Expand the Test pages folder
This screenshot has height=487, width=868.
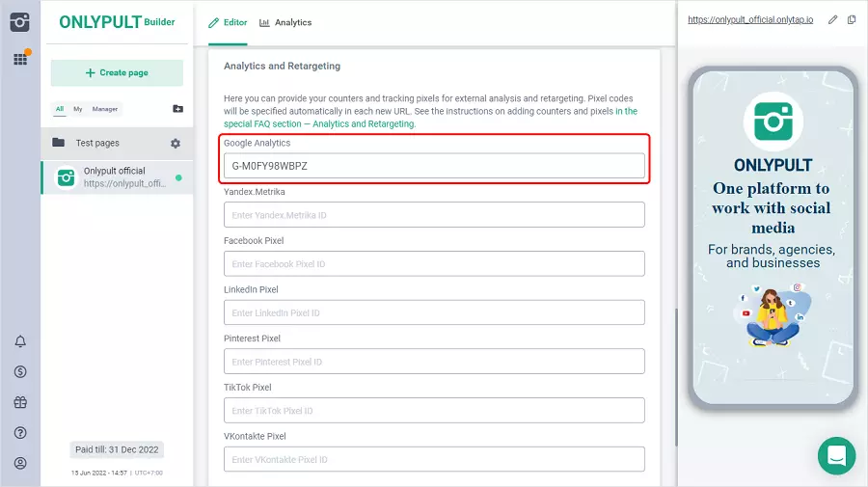96,143
